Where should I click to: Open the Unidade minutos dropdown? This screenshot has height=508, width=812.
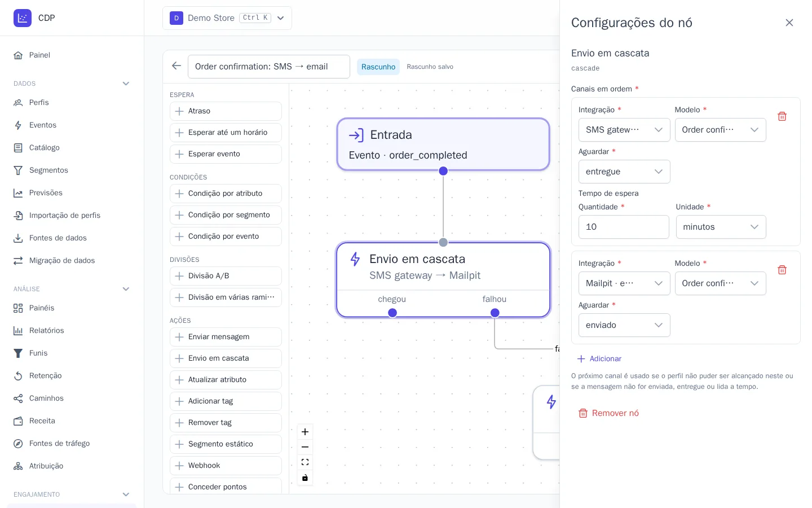click(x=721, y=227)
